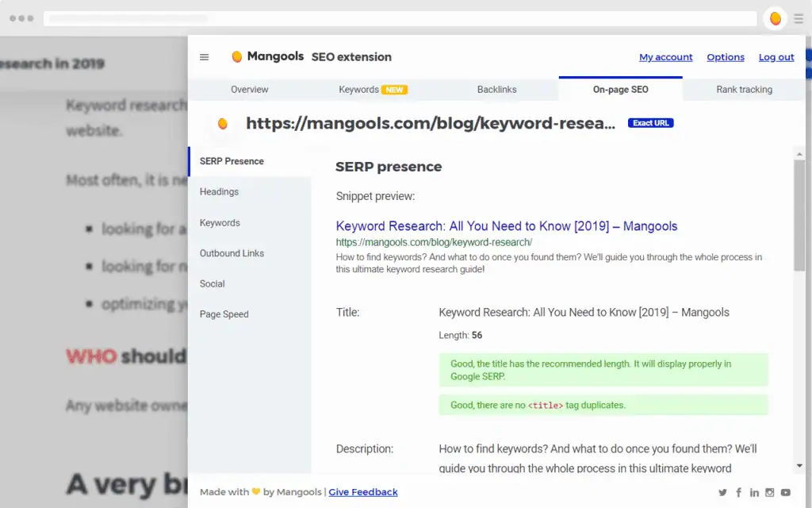This screenshot has width=812, height=508.
Task: Open Mangools Twitter page via footer icon
Action: coord(722,492)
